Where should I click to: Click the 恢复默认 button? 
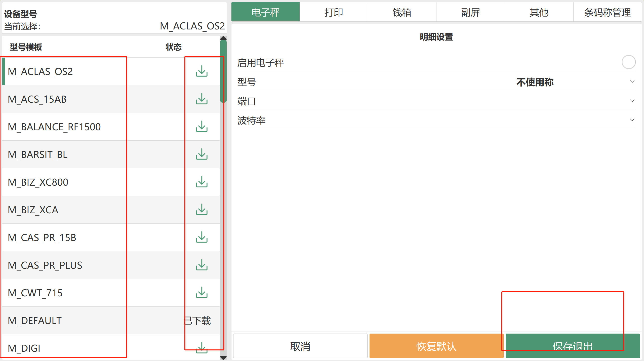[x=436, y=346]
